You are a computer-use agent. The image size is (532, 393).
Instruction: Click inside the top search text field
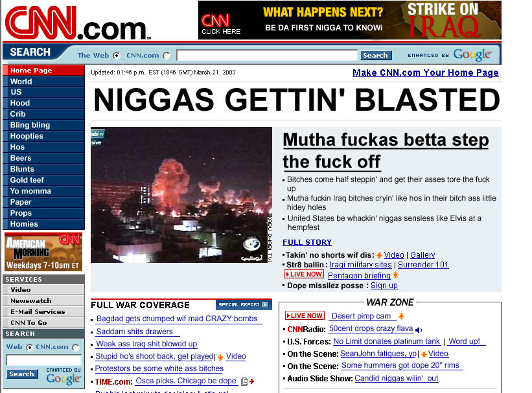(x=266, y=54)
